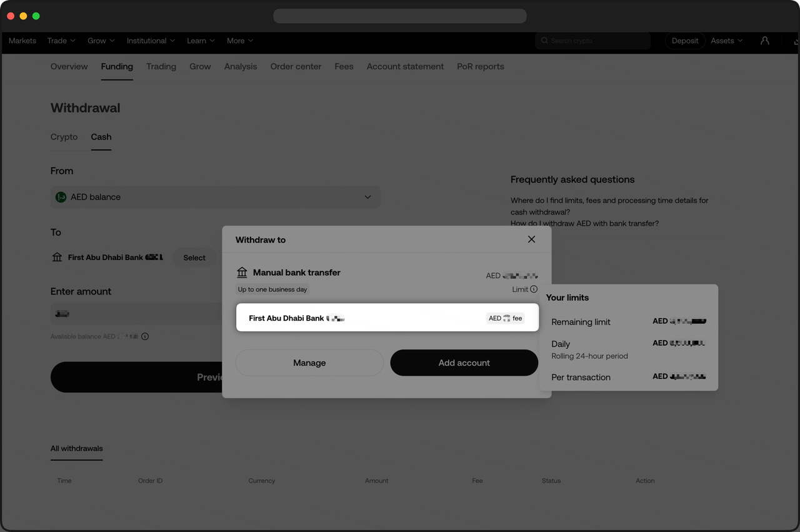Image resolution: width=800 pixels, height=532 pixels.
Task: Open FAQ about limits, fees and processing time
Action: [609, 206]
